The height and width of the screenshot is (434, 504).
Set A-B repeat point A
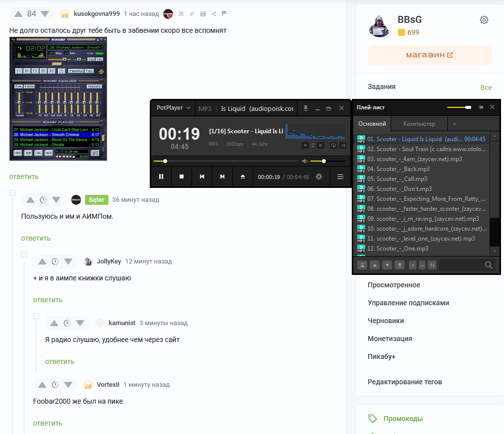(x=305, y=146)
